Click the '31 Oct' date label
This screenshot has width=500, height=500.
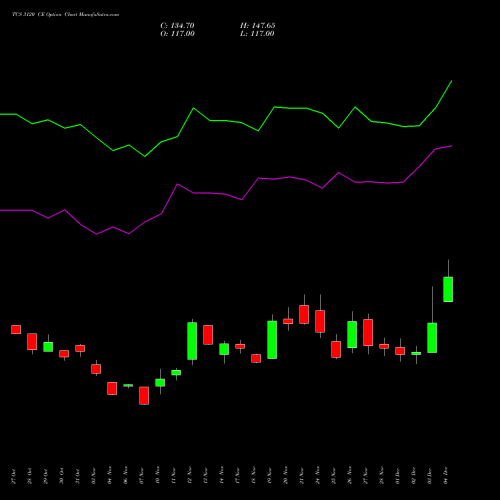coord(78,476)
